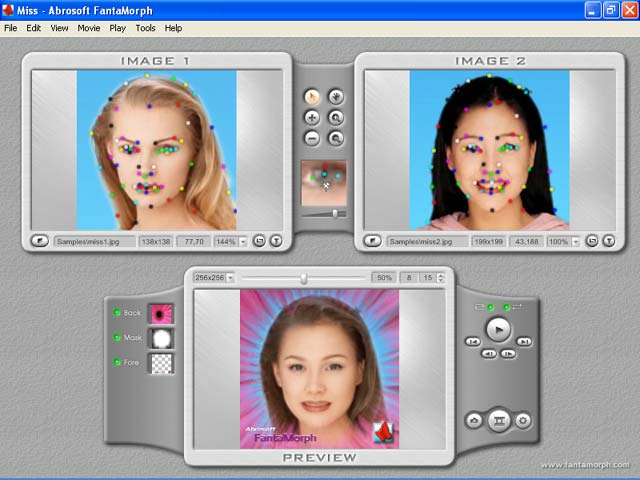Open Image 1 zoom percentage dropdown
The width and height of the screenshot is (640, 480).
tap(243, 242)
